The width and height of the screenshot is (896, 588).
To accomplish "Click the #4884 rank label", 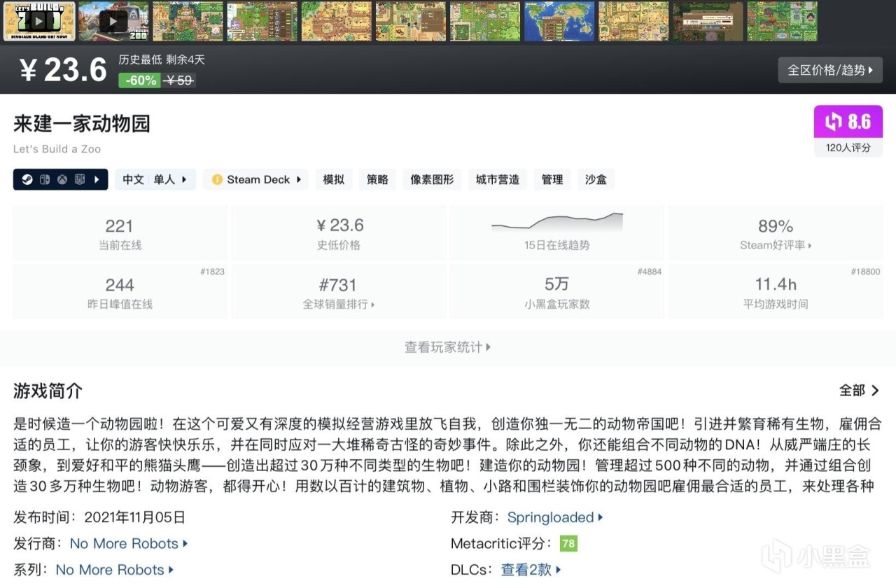I will point(650,272).
